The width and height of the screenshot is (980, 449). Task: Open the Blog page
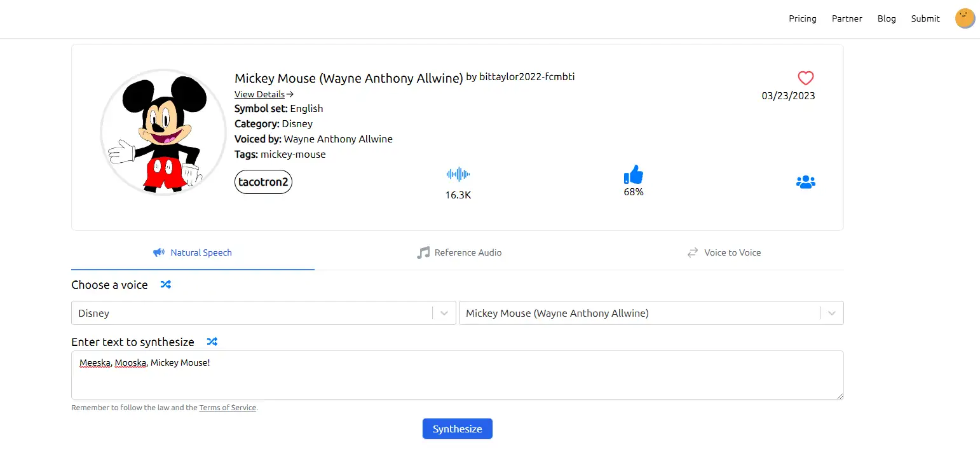(x=887, y=18)
